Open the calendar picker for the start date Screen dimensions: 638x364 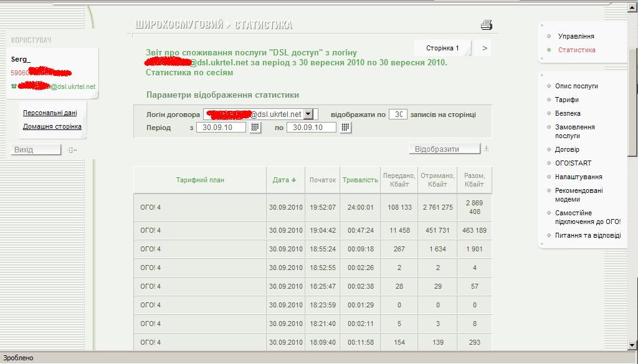[255, 128]
